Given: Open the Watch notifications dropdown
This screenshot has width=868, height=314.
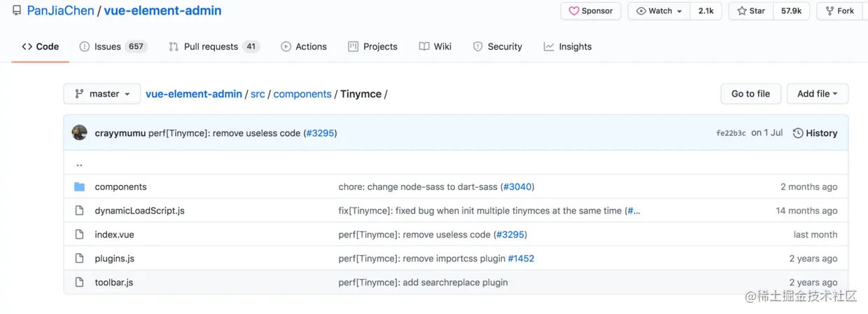Looking at the screenshot, I should click(x=659, y=11).
